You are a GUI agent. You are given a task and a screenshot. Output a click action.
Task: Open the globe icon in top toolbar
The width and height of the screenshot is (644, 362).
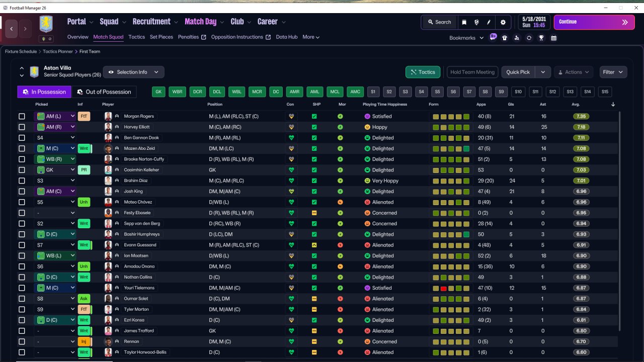click(x=477, y=22)
